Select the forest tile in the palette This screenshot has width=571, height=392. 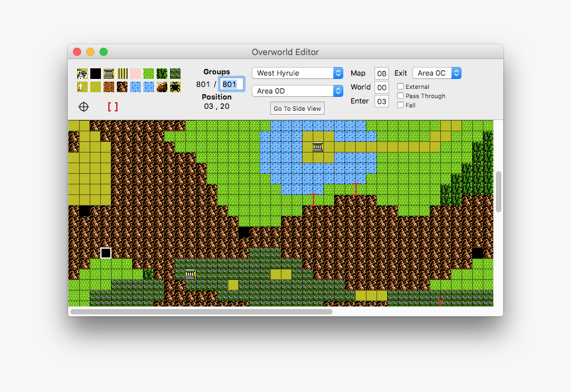(x=161, y=73)
